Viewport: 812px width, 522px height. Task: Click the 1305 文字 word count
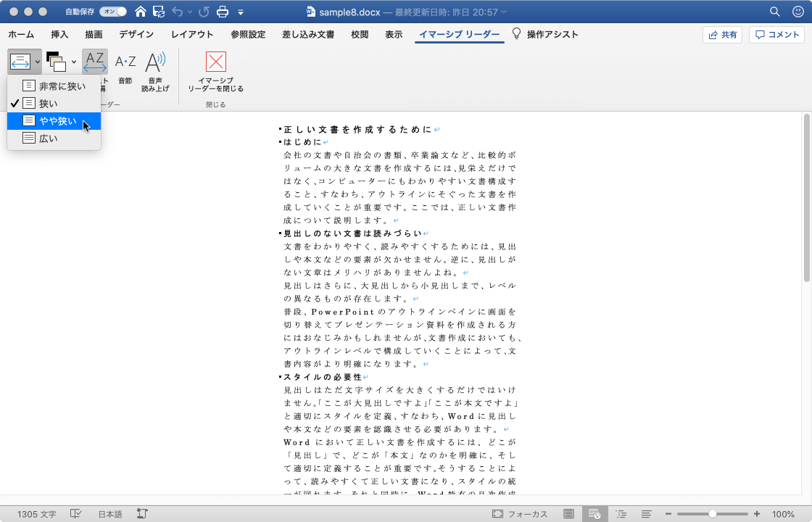36,514
